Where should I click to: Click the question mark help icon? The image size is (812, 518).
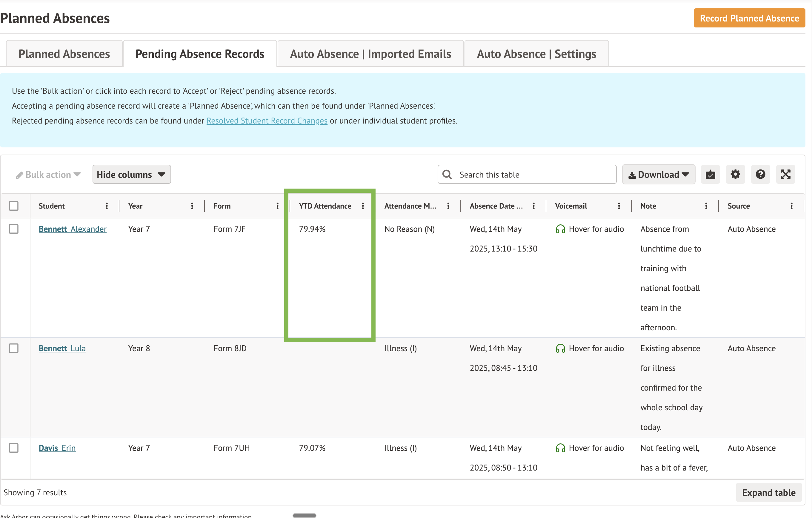pos(760,175)
